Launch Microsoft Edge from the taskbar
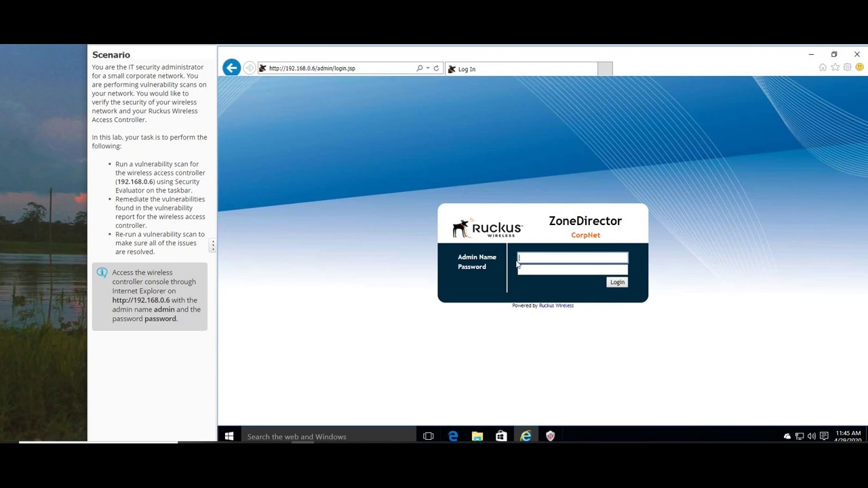The height and width of the screenshot is (488, 868). coord(453,436)
